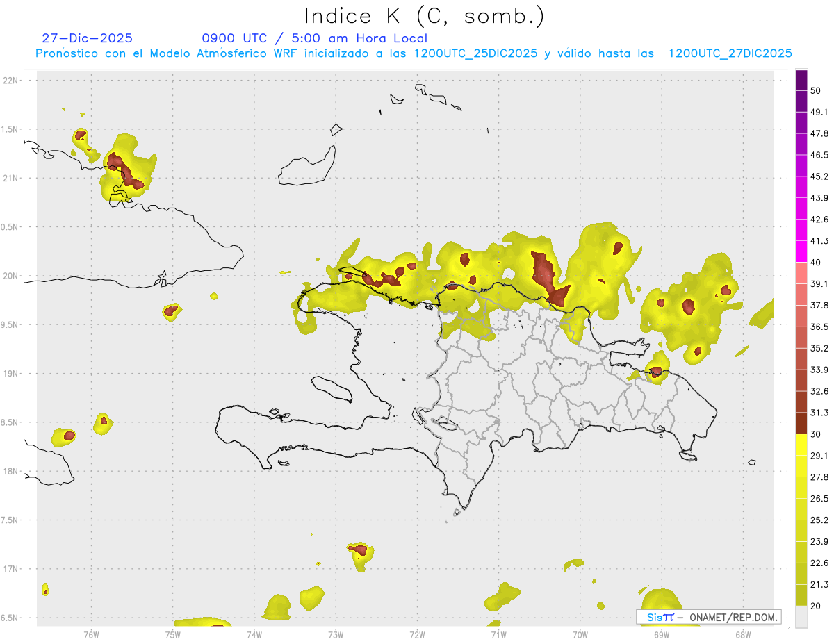This screenshot has height=644, width=834.
Task: Click the colorbar value "39.1"
Action: 819,283
